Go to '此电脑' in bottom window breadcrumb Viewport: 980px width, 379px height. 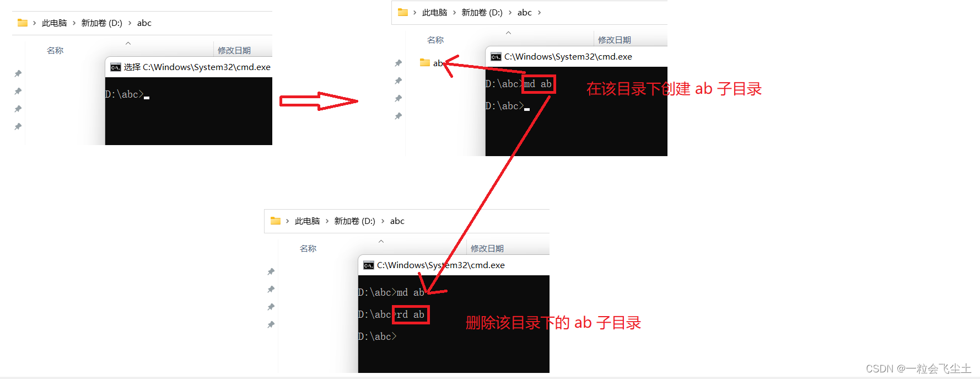coord(307,221)
